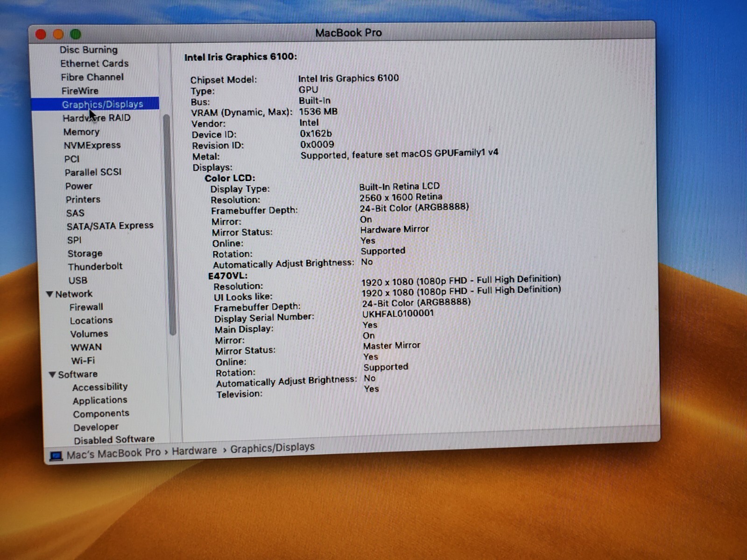Image resolution: width=747 pixels, height=560 pixels.
Task: Click the Metal support value text
Action: (x=399, y=154)
